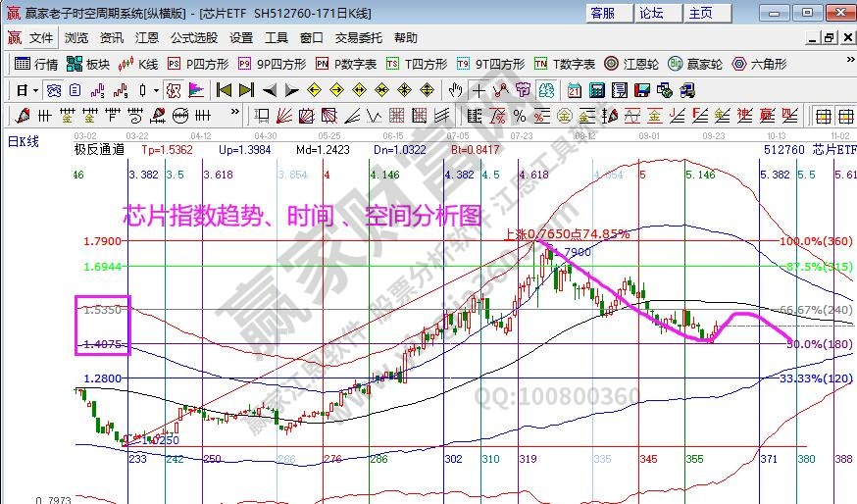Open the candlestick style dropdown arrow

point(156,90)
